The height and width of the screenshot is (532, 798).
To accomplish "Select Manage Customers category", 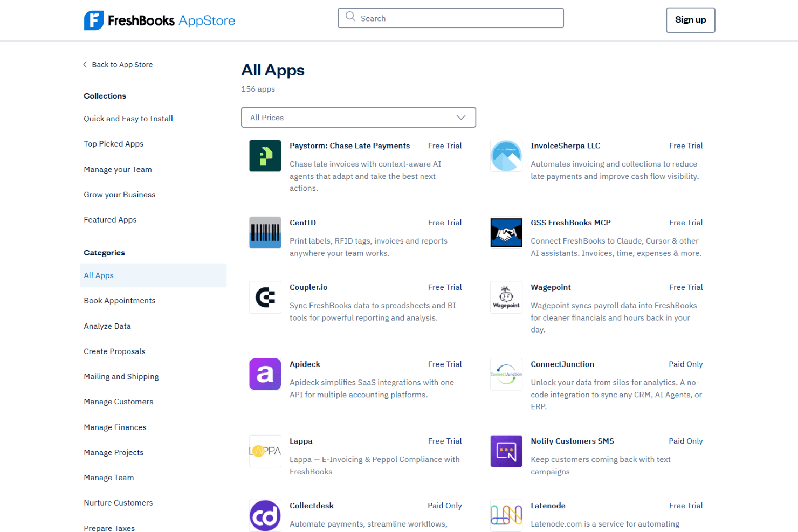I will [119, 402].
